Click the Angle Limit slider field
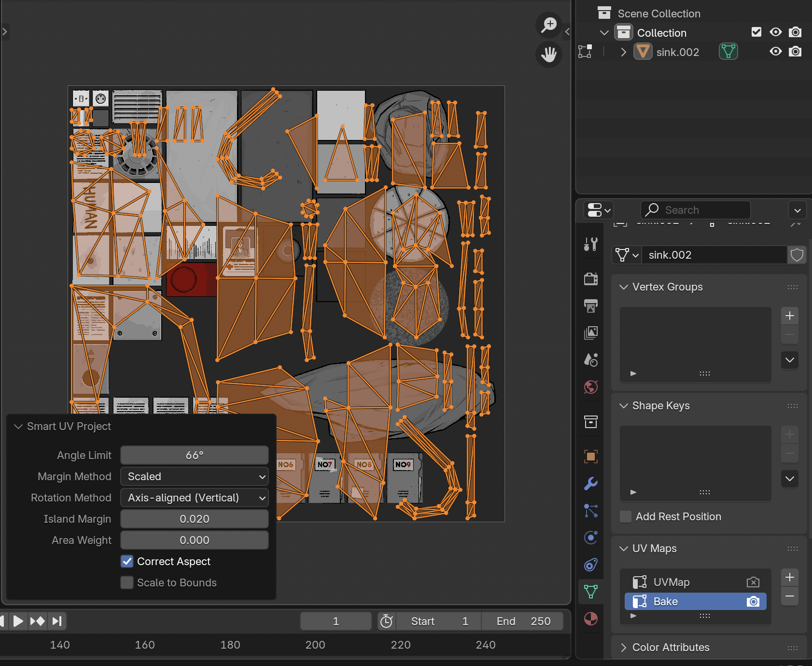Image resolution: width=812 pixels, height=666 pixels. [195, 455]
